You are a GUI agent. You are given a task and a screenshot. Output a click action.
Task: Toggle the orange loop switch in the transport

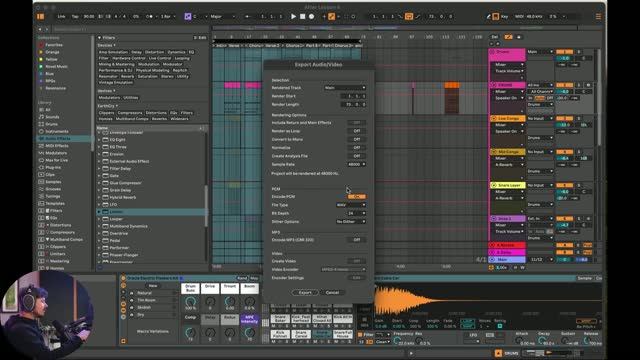[x=409, y=16]
